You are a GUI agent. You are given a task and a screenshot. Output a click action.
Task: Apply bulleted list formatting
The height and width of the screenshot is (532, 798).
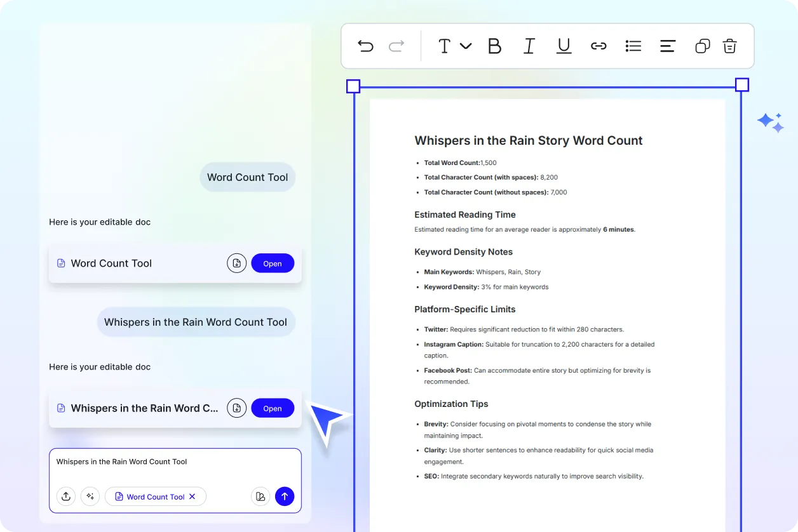coord(633,46)
